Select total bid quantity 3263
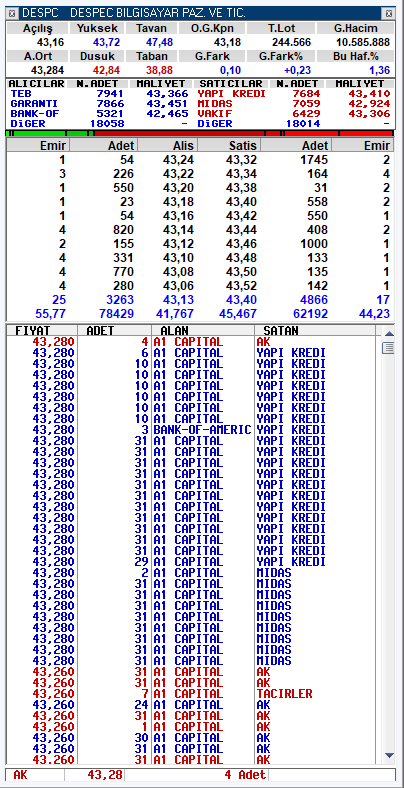The image size is (404, 788). pos(120,300)
